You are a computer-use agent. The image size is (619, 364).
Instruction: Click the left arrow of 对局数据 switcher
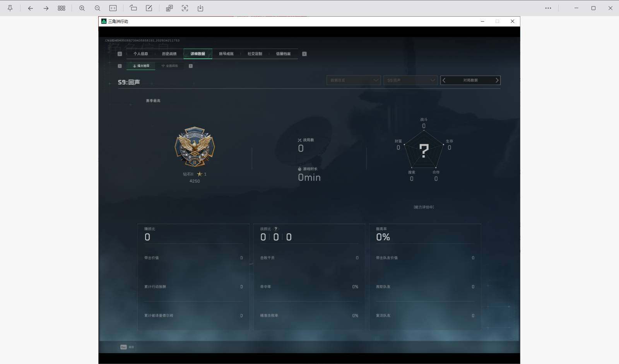coord(444,80)
